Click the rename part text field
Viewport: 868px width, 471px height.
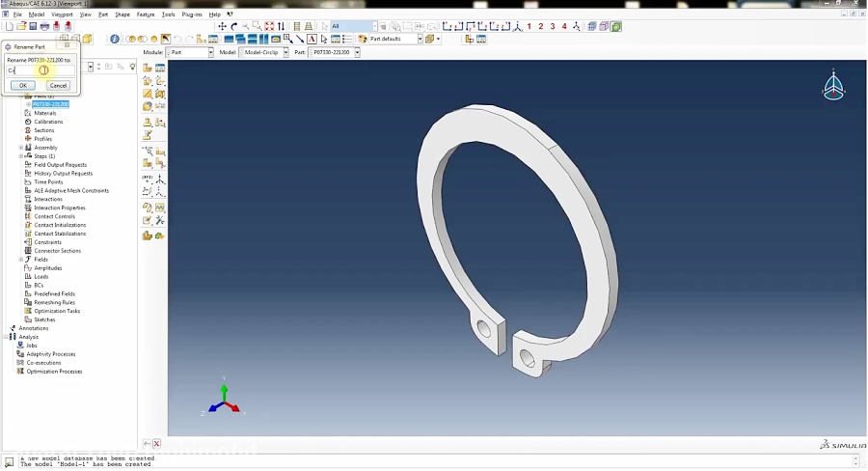(x=41, y=70)
